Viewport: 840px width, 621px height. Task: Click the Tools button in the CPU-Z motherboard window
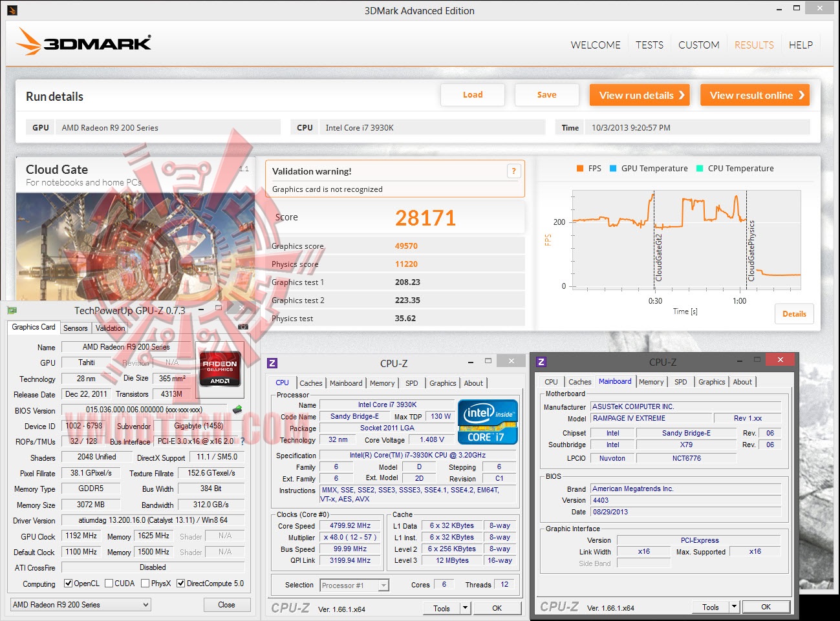point(711,607)
